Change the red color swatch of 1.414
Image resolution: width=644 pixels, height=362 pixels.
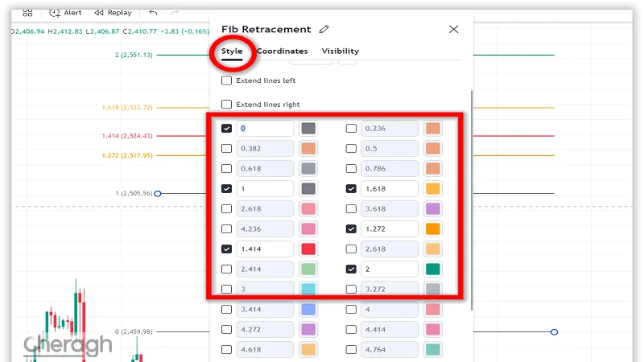tap(308, 249)
